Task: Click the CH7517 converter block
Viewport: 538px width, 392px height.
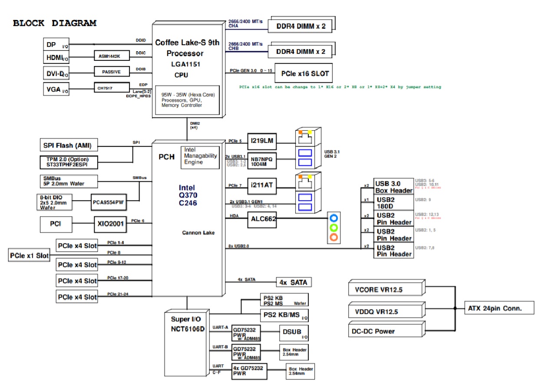Action: tap(112, 88)
